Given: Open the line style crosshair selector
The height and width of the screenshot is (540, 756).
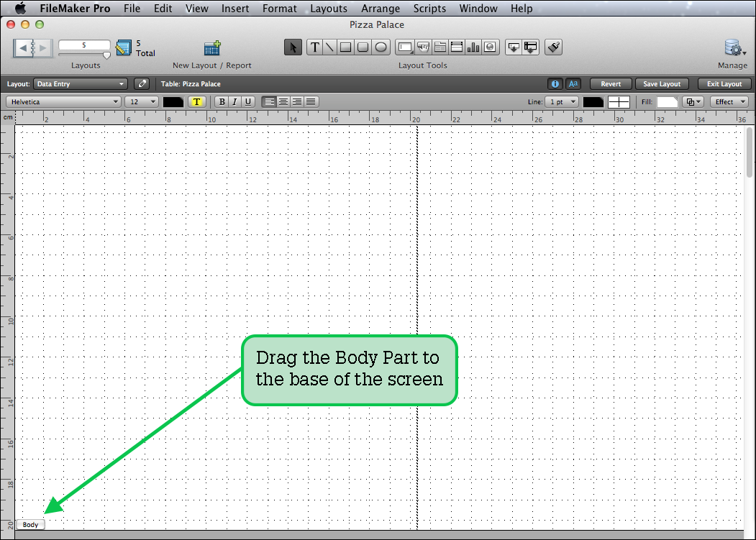Looking at the screenshot, I should [619, 101].
